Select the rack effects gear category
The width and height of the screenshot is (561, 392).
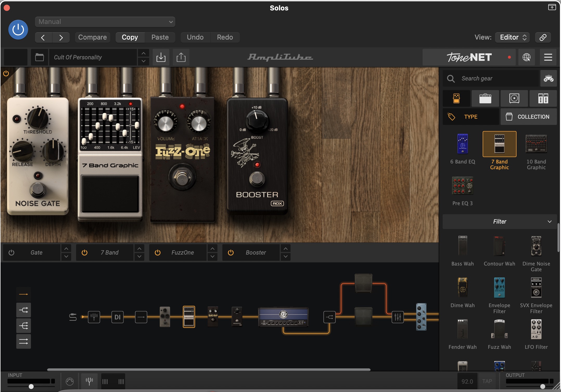(x=543, y=99)
